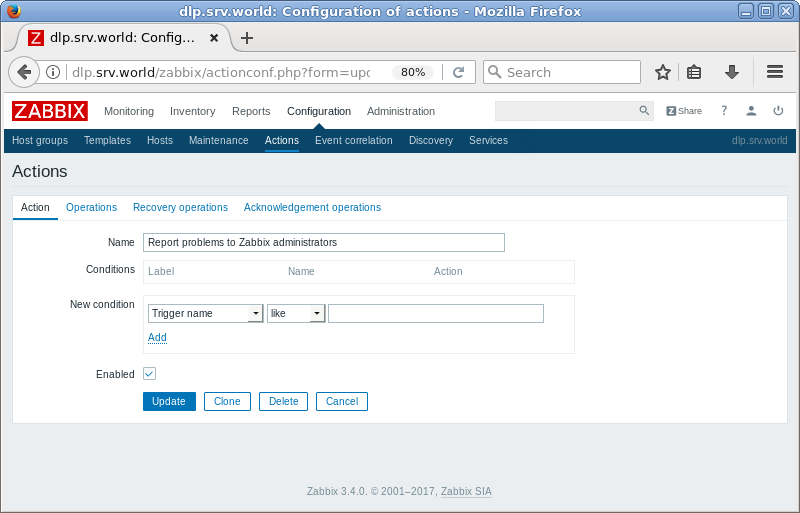Viewport: 800px width, 513px height.
Task: Open the Reports menu
Action: (251, 111)
